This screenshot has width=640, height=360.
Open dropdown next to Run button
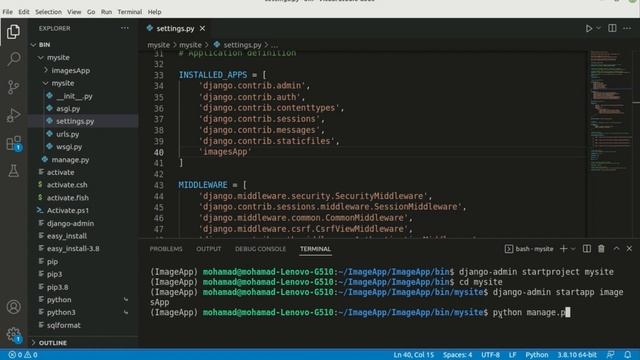coord(598,28)
